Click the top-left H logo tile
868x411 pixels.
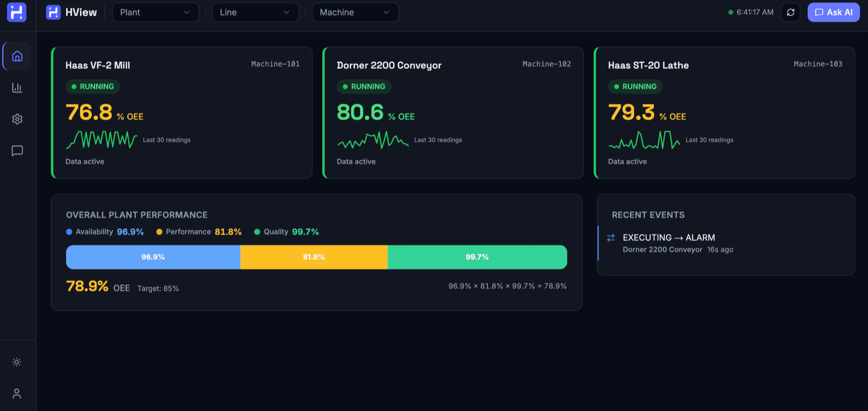pyautogui.click(x=17, y=12)
